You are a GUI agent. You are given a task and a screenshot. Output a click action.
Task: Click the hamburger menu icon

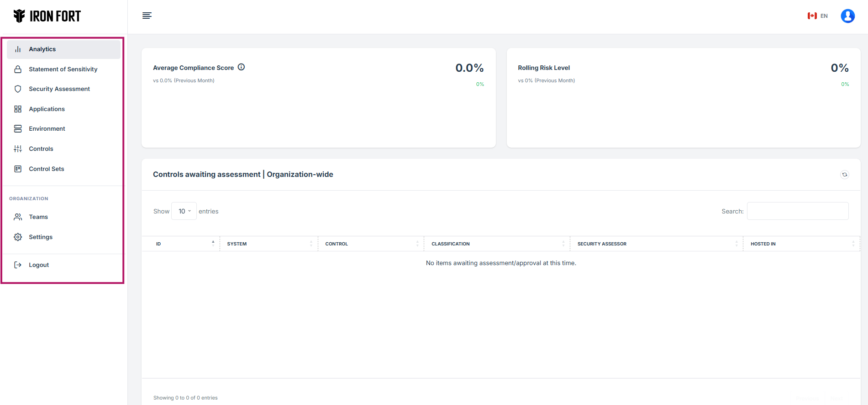pos(147,16)
